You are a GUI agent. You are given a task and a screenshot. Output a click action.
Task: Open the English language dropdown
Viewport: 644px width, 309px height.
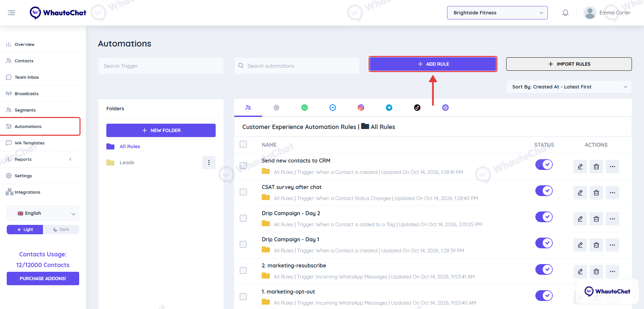(43, 213)
